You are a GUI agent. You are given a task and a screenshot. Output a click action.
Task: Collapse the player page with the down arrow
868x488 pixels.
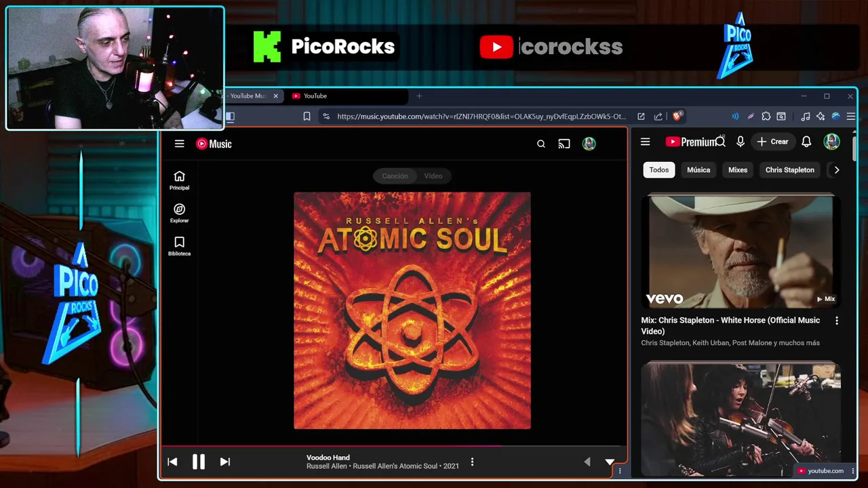(610, 462)
